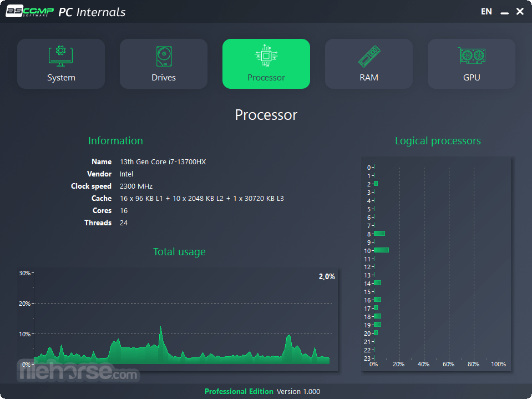Screen dimensions: 532x399
Task: Click the Version 1.000 text
Action: tap(298, 392)
